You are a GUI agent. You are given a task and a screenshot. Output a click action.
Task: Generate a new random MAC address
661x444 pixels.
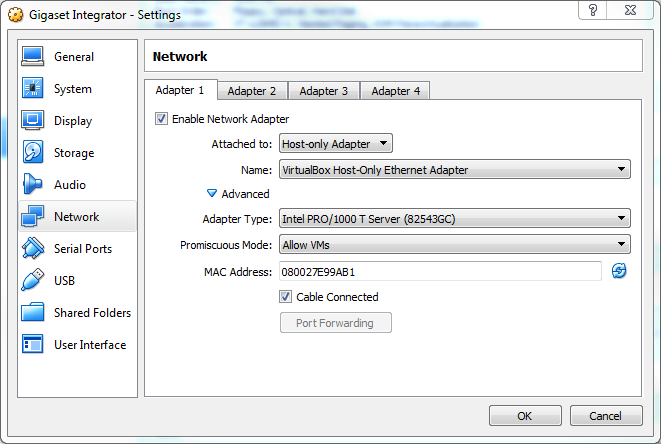coord(619,271)
